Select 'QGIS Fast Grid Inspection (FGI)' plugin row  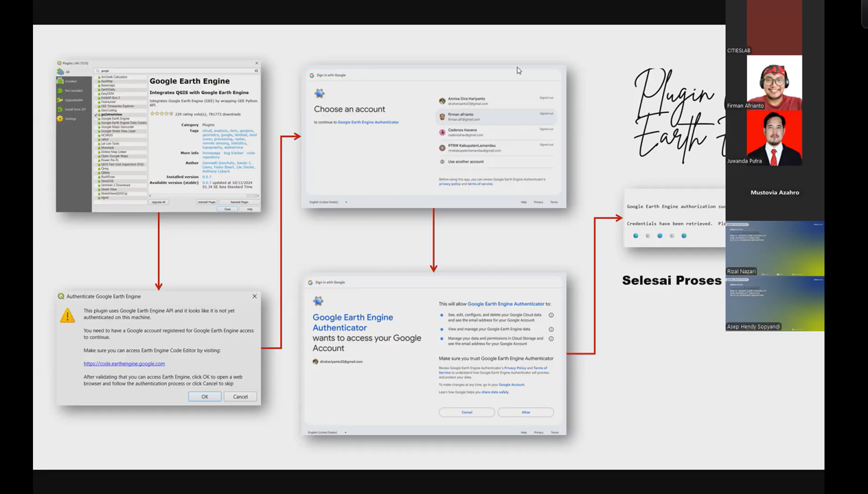coord(121,164)
